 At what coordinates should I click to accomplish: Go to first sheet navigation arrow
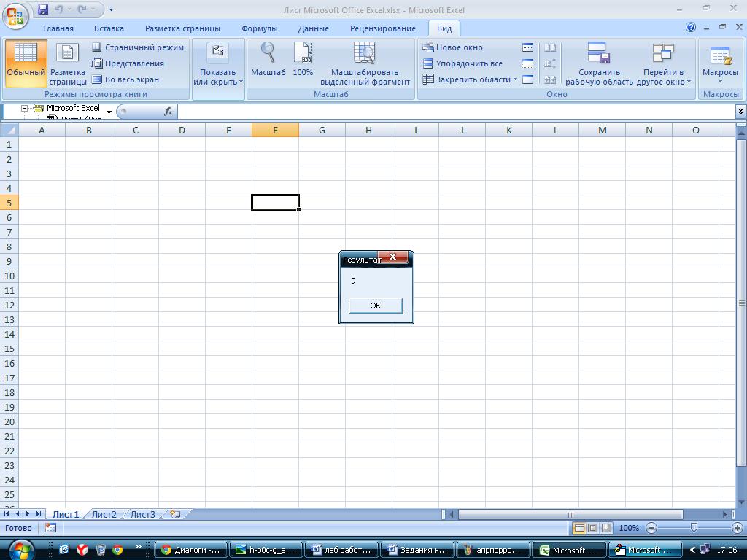pos(7,514)
